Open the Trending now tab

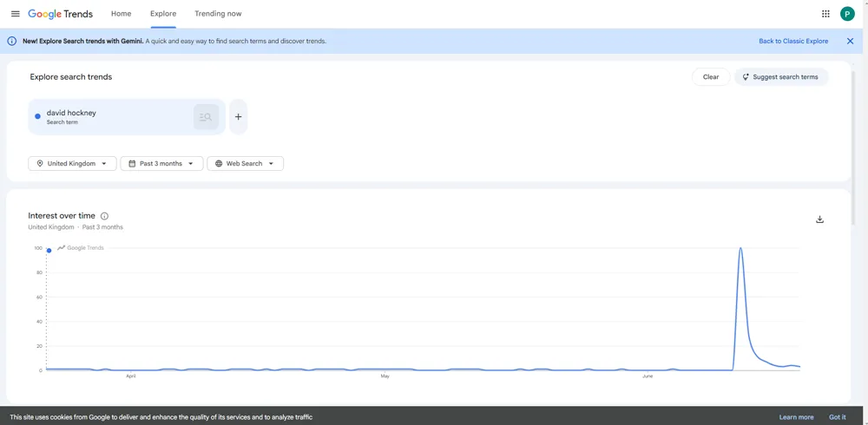[218, 14]
